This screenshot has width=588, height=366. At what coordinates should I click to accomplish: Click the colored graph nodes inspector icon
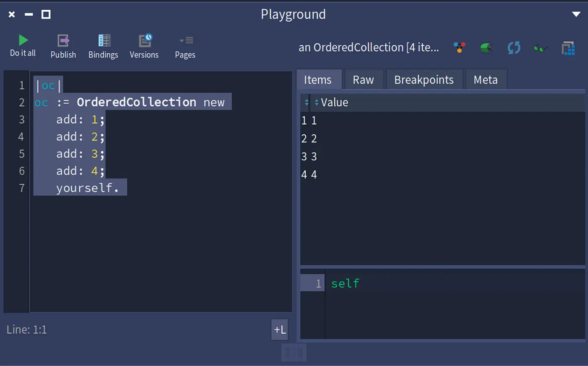pos(459,47)
